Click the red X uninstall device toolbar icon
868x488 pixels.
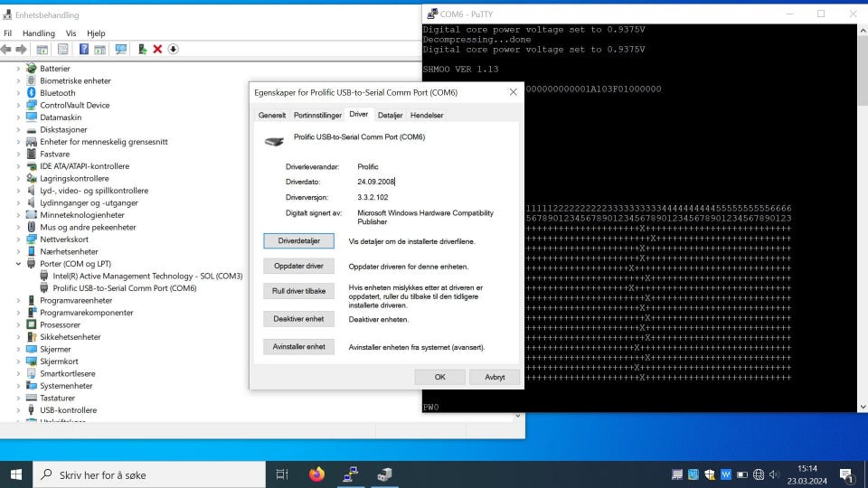point(157,49)
